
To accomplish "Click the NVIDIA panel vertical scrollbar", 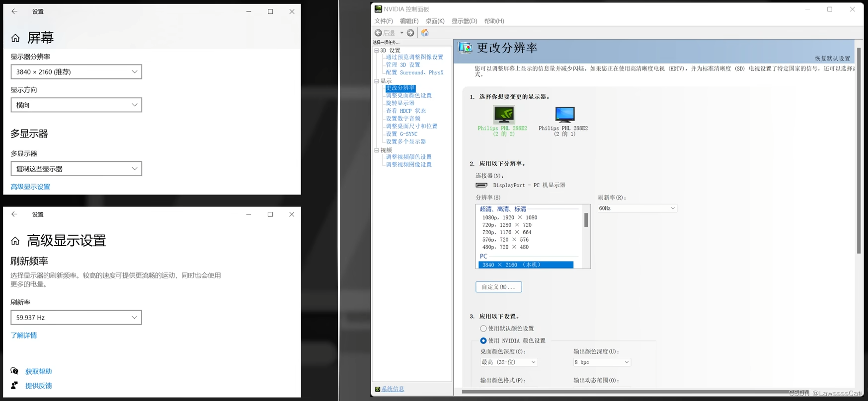I will (x=859, y=151).
